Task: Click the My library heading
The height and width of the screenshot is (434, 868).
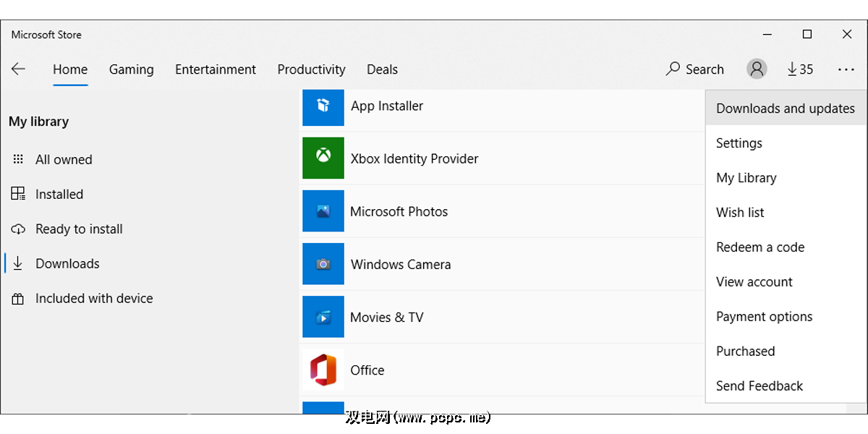Action: [x=39, y=122]
